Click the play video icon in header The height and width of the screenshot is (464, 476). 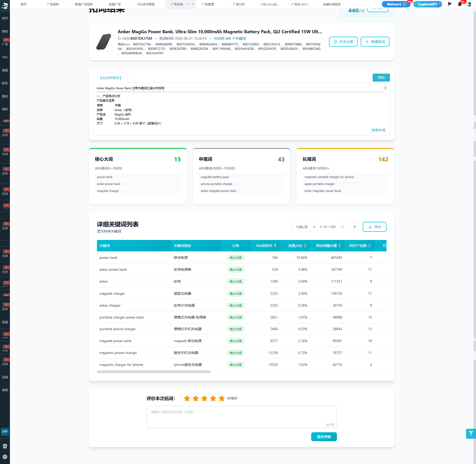pos(450,4)
